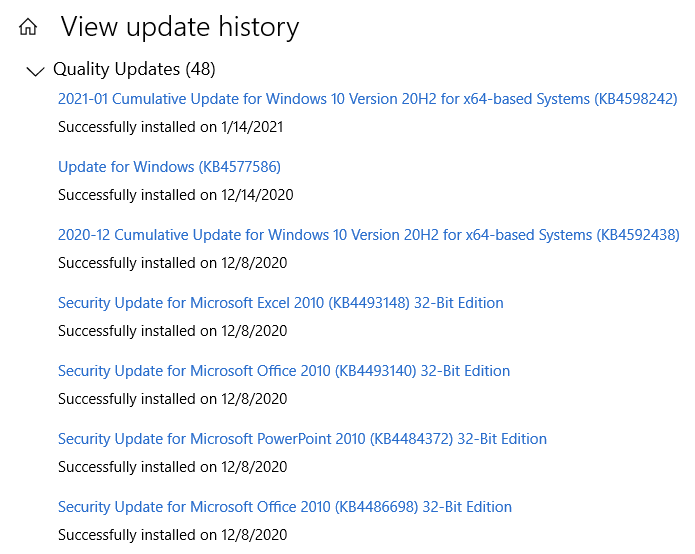Open Security Update for PowerPoint 2010 link

coord(302,439)
